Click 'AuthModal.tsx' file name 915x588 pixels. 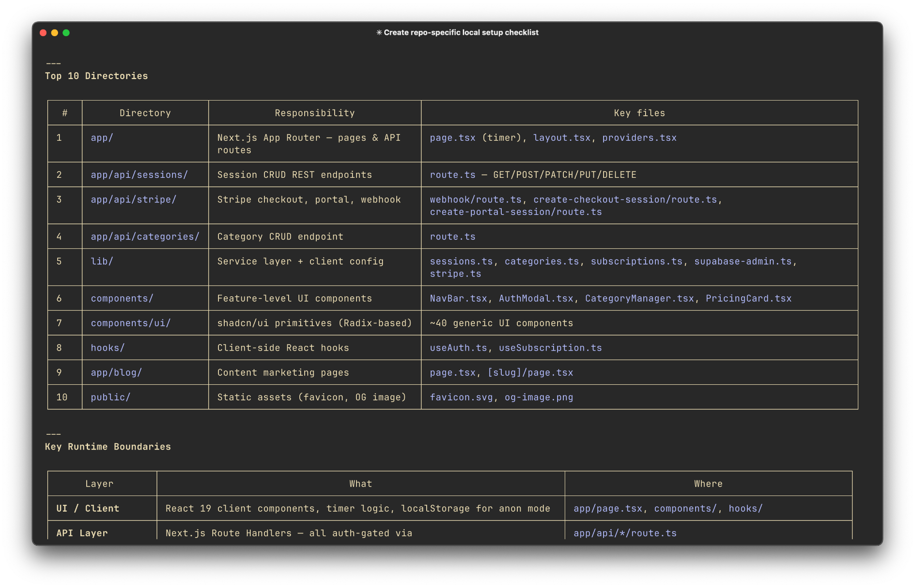(x=536, y=298)
